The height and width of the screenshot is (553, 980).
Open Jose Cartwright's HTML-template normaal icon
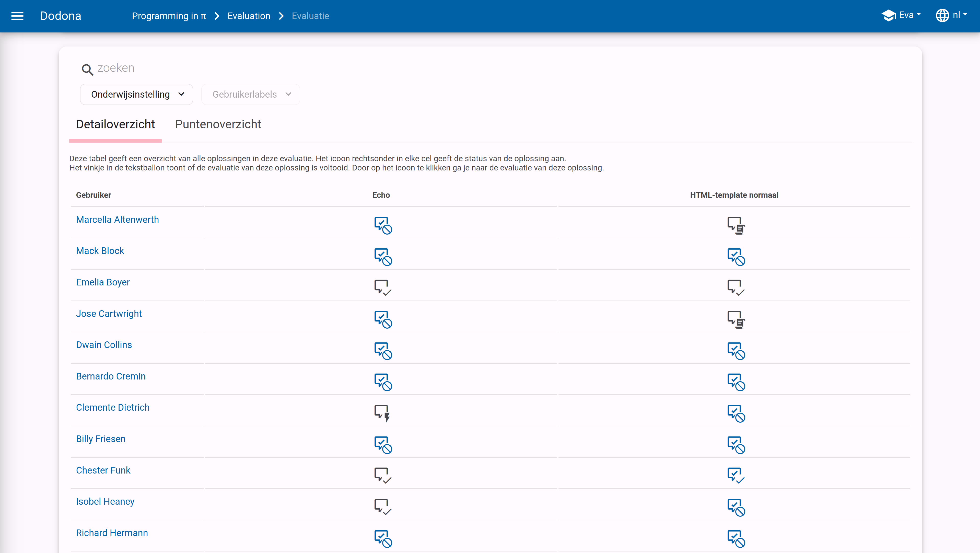click(736, 319)
